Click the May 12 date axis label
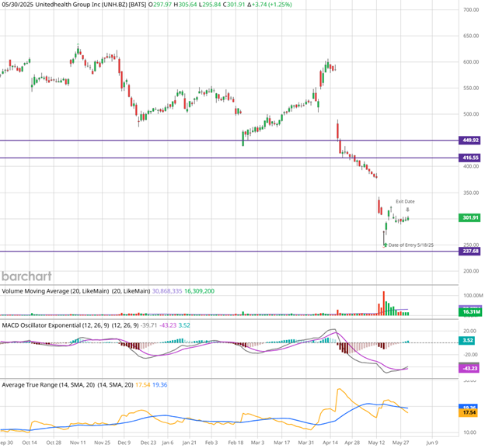This screenshot has width=485, height=448. (376, 443)
